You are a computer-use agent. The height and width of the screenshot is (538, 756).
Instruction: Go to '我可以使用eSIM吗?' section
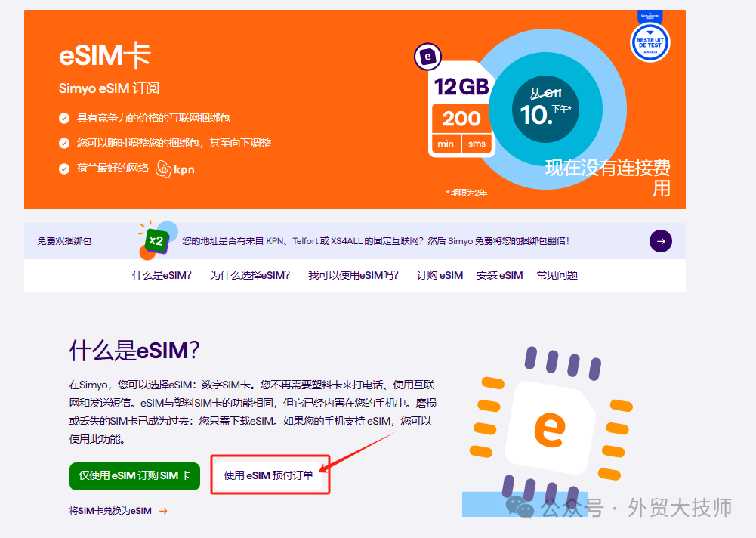click(x=353, y=275)
